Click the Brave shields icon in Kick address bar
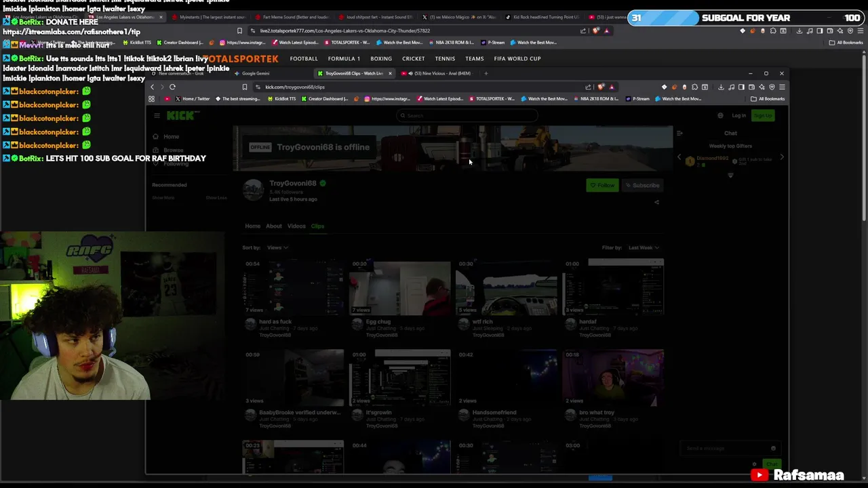This screenshot has width=868, height=488. [601, 87]
